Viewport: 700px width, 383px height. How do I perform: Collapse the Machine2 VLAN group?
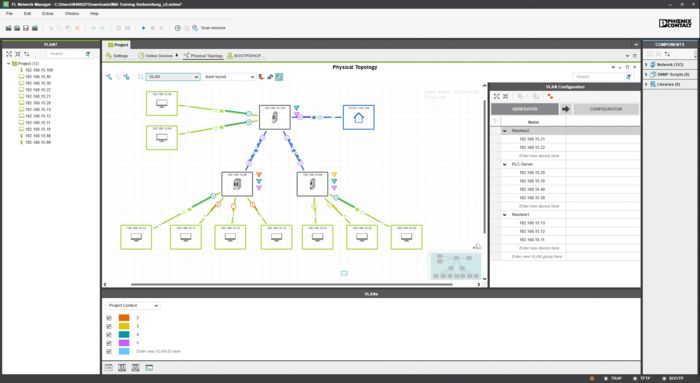pyautogui.click(x=505, y=131)
